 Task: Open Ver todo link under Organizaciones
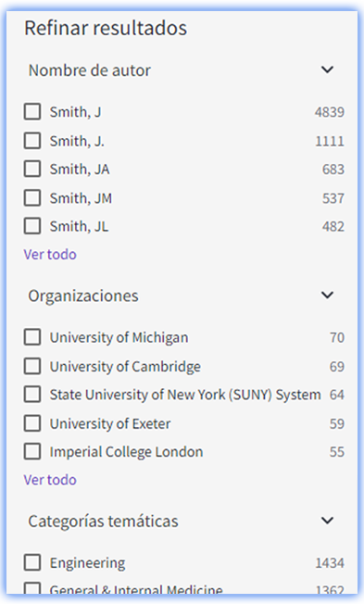[x=50, y=480]
